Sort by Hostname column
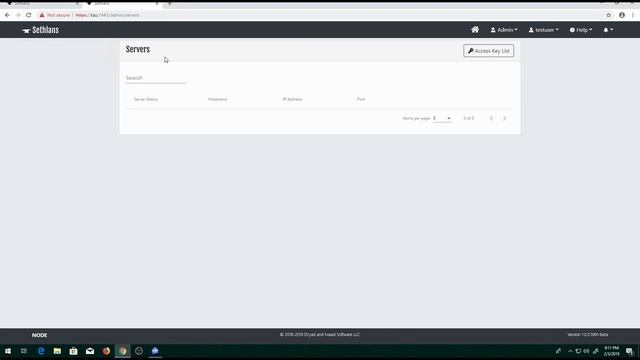The width and height of the screenshot is (640, 360). (x=218, y=99)
